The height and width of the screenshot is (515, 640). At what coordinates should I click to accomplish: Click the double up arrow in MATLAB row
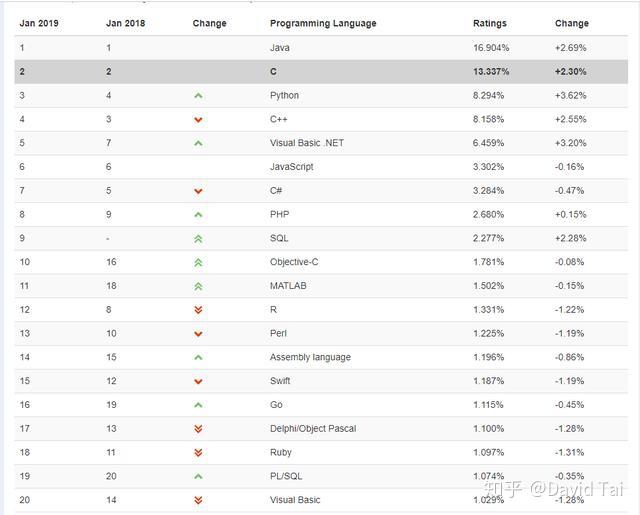click(x=198, y=286)
